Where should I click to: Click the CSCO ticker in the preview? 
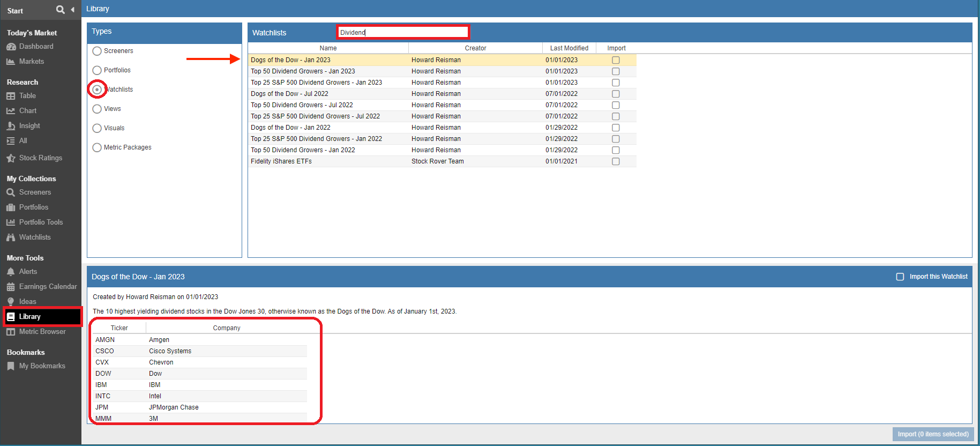[x=104, y=351]
